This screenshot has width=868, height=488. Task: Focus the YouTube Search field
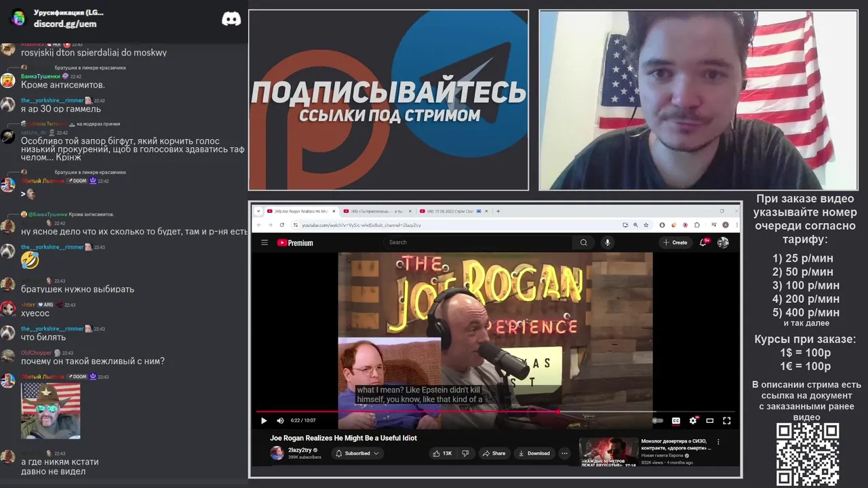click(x=478, y=242)
